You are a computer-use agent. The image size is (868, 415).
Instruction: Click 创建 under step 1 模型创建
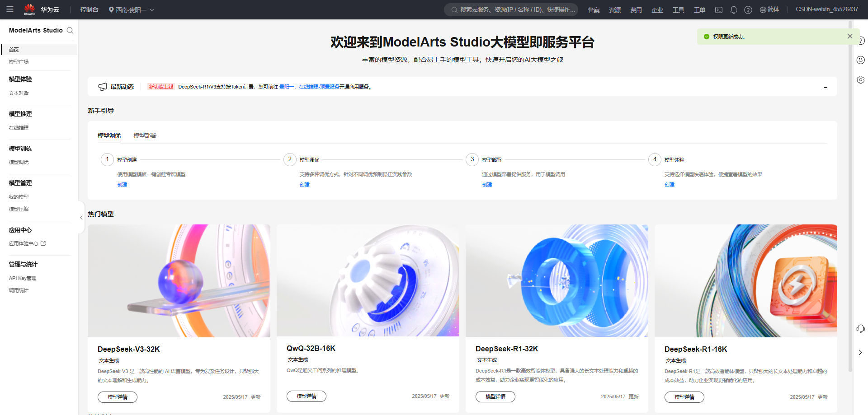coord(122,185)
